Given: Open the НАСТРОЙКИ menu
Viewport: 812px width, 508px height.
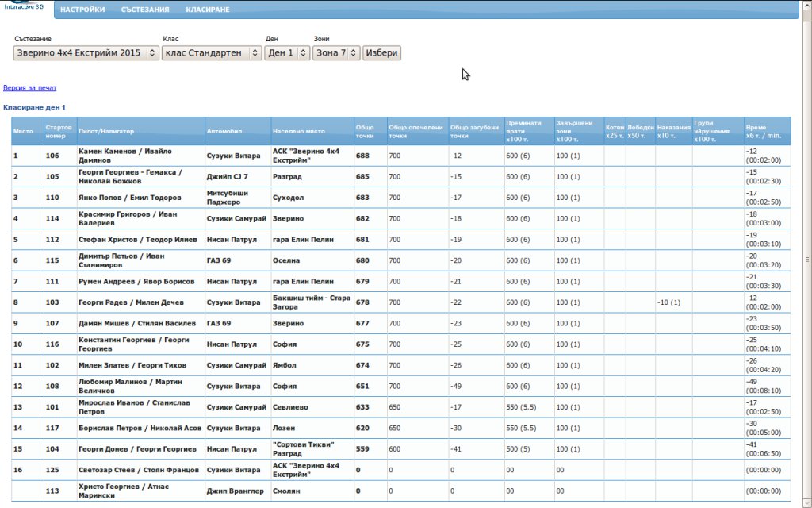Looking at the screenshot, I should coord(82,10).
